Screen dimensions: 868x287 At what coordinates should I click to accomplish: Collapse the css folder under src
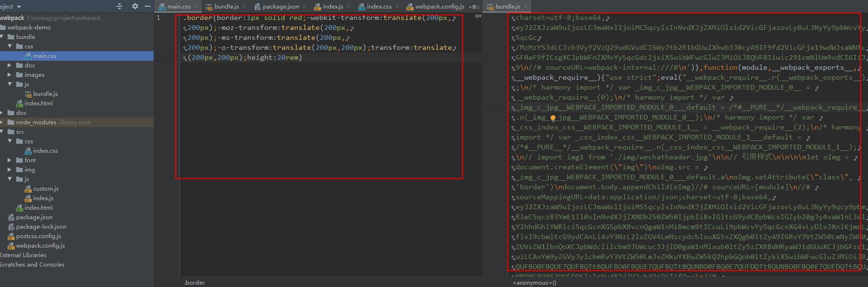(10, 141)
